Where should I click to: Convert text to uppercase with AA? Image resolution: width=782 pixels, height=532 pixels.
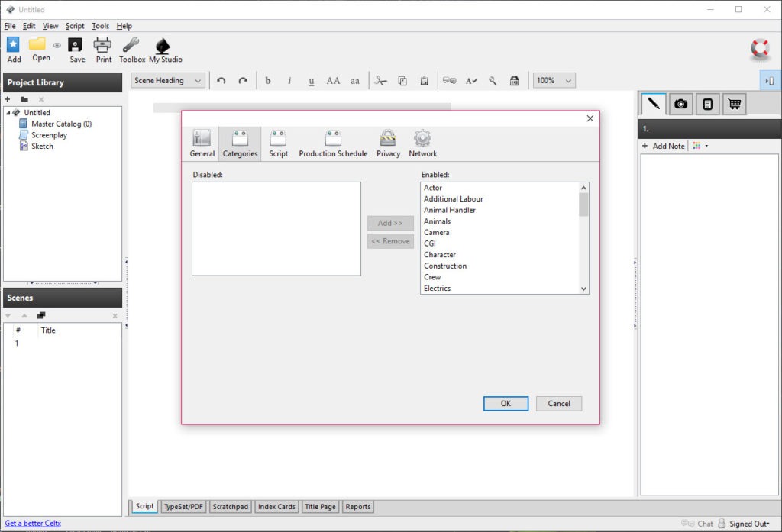click(x=333, y=81)
